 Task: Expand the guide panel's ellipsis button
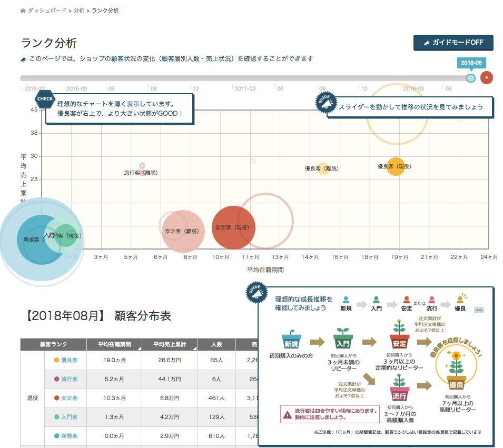[x=478, y=310]
